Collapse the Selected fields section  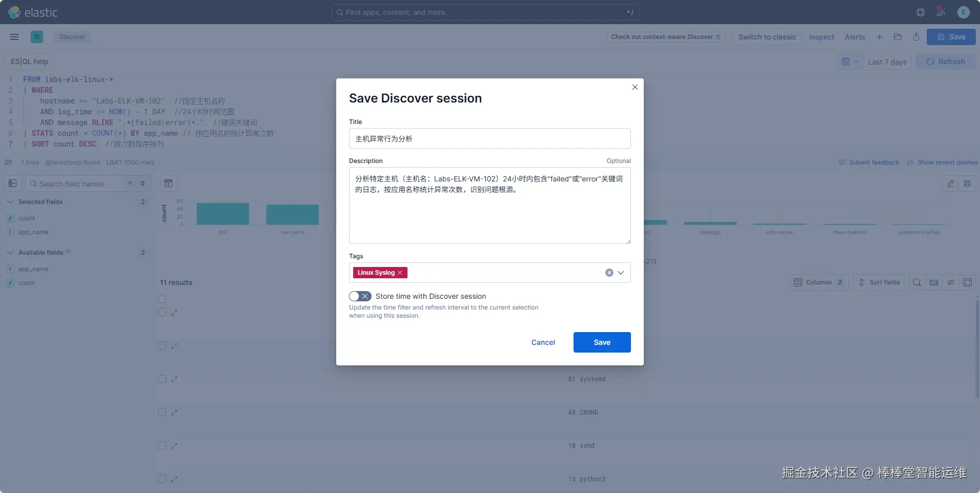point(10,202)
